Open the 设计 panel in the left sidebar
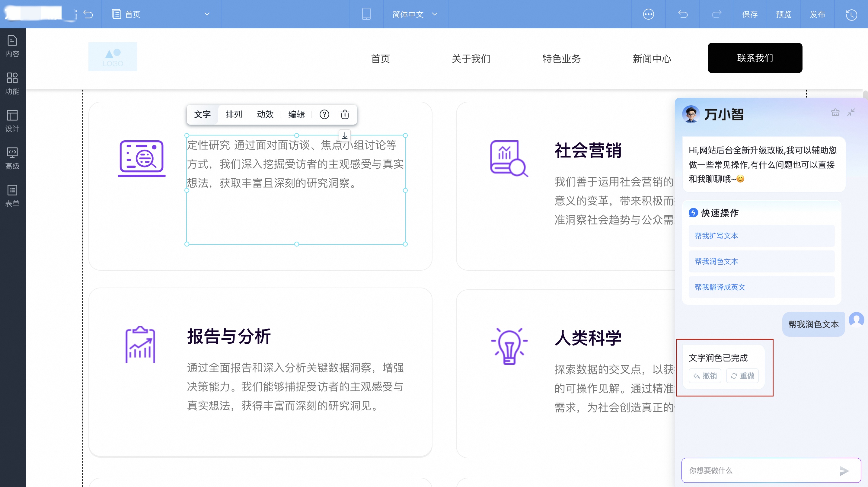The height and width of the screenshot is (487, 868). 12,121
